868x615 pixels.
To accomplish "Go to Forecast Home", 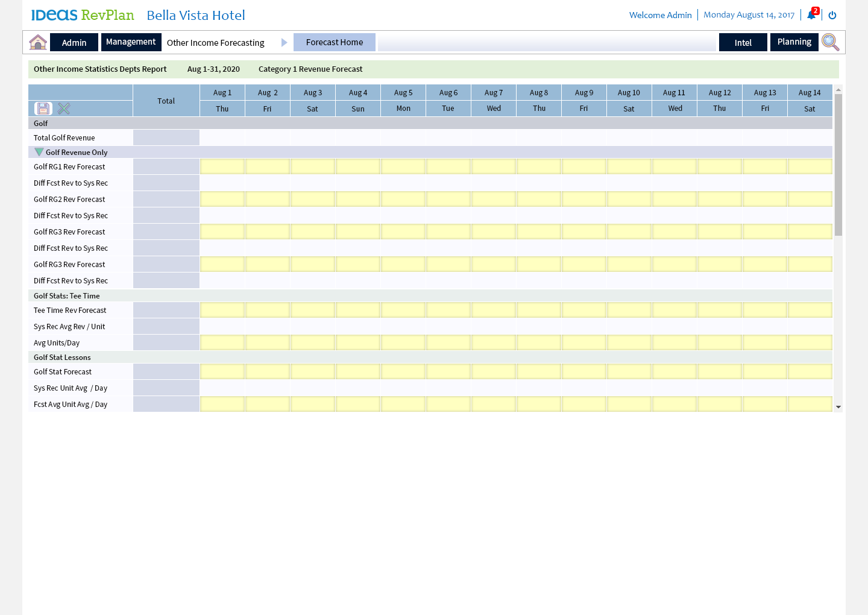I will [335, 42].
